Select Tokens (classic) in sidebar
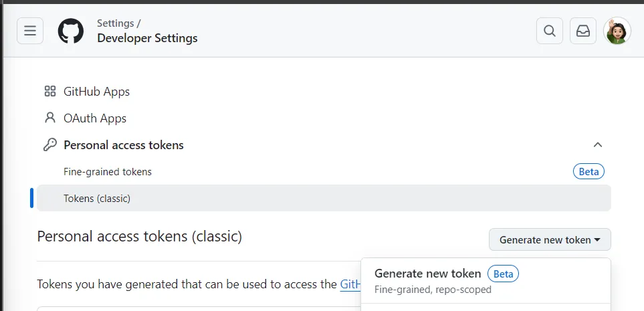The image size is (644, 311). (97, 199)
